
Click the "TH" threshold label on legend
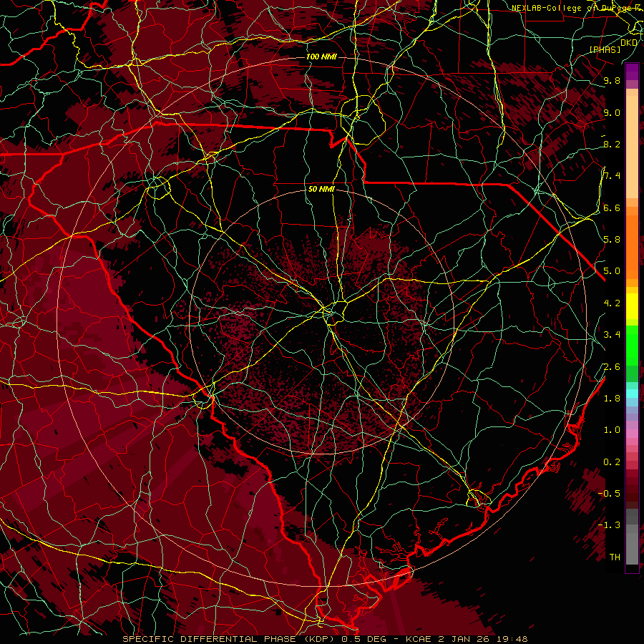tap(615, 557)
